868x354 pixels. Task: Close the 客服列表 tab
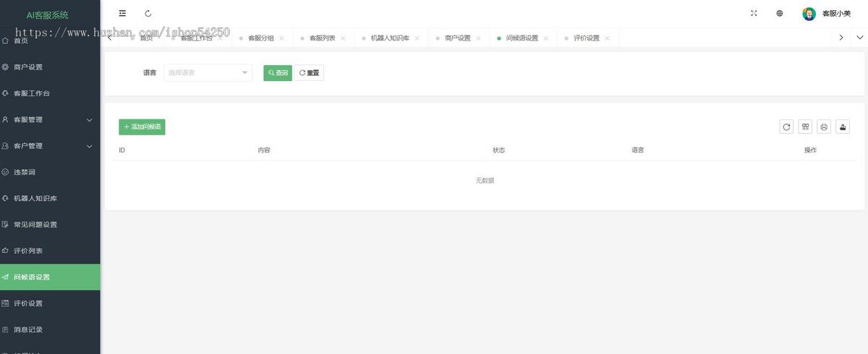coord(343,38)
